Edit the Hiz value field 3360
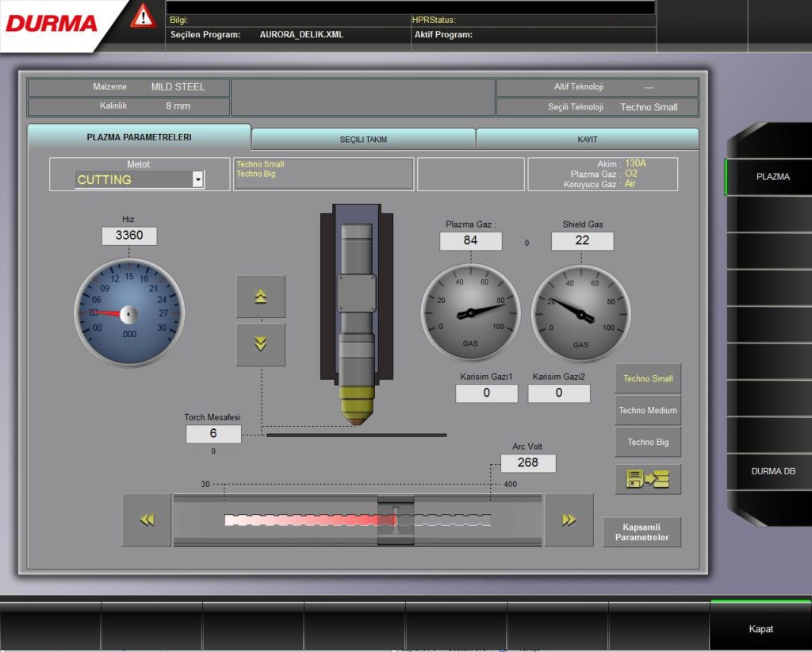This screenshot has width=812, height=652. [x=129, y=236]
